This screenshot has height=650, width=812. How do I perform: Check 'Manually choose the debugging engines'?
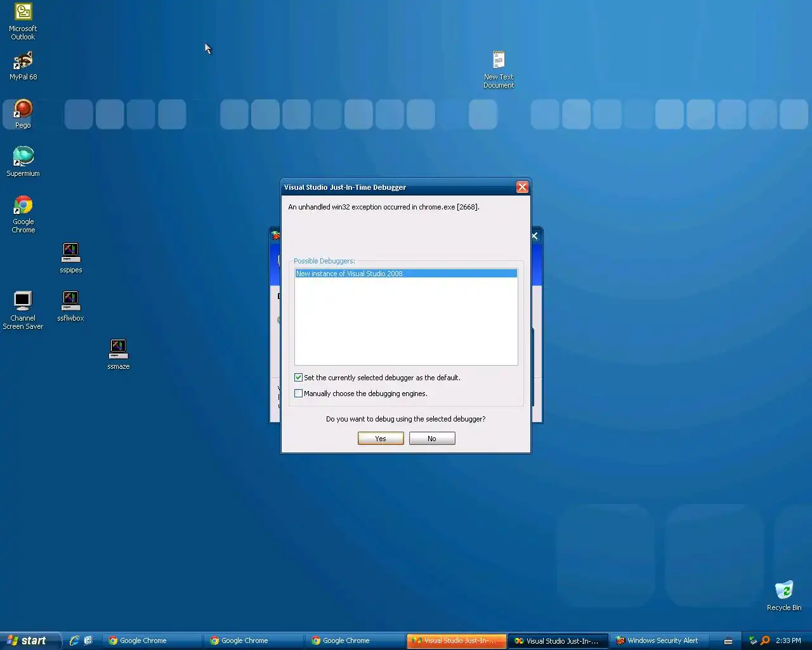click(298, 394)
